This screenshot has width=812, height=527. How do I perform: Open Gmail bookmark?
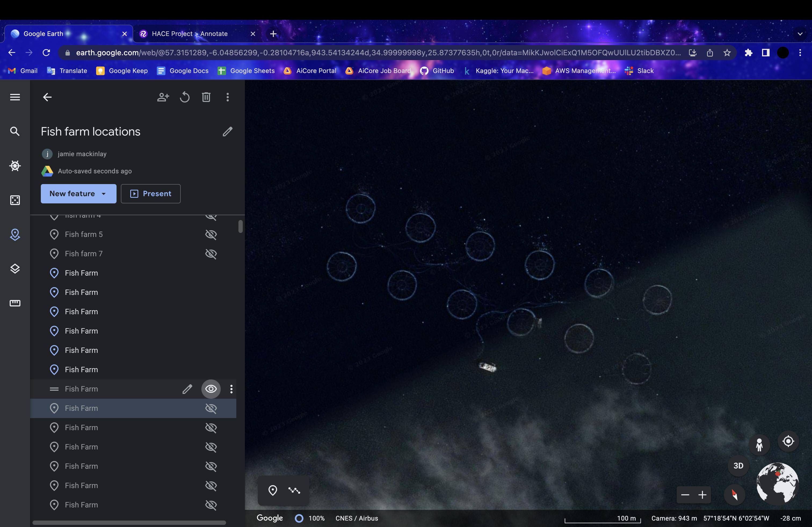click(x=23, y=71)
